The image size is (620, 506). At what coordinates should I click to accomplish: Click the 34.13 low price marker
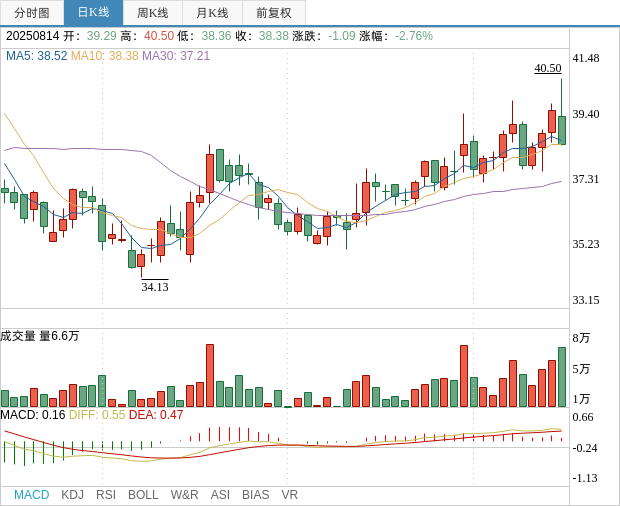pos(154,287)
